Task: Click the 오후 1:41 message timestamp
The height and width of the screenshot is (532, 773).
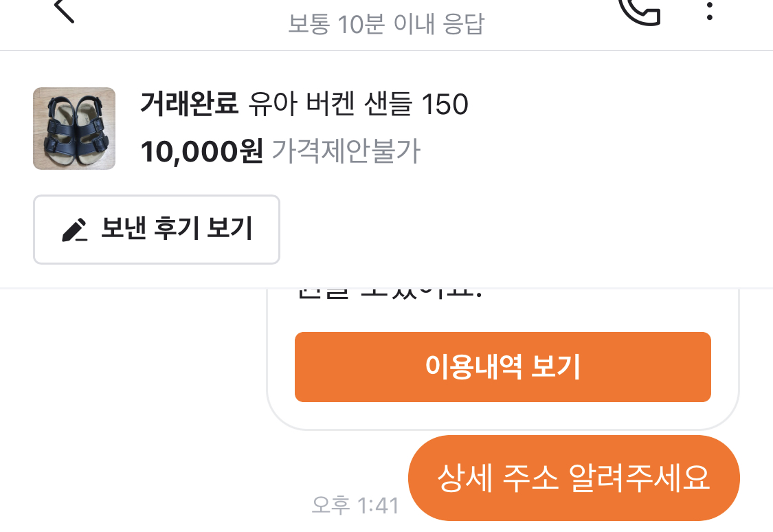Action: [x=355, y=505]
